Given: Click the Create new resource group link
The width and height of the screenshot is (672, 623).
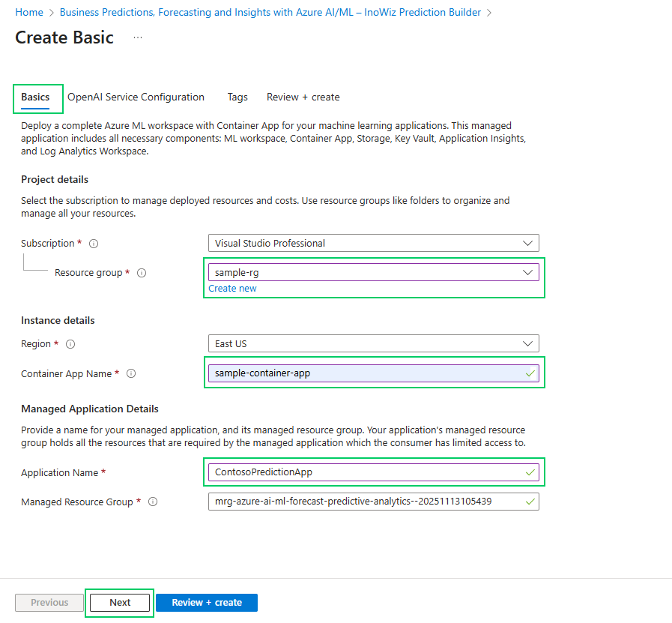Looking at the screenshot, I should [232, 289].
